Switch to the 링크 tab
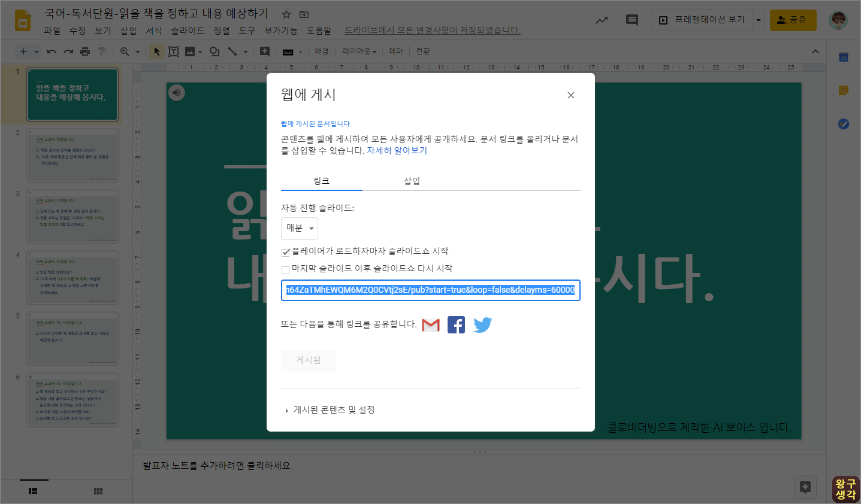Screen dimensions: 861x504 click(x=322, y=181)
